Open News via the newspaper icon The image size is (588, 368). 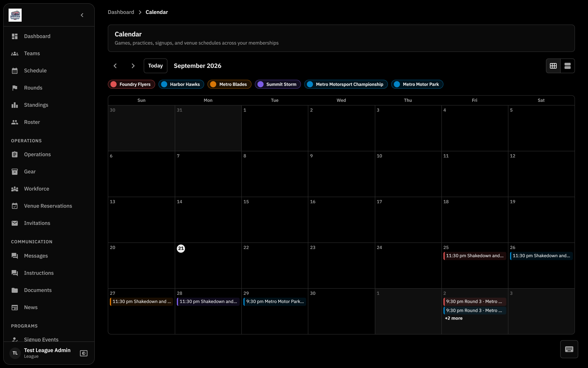(x=15, y=307)
